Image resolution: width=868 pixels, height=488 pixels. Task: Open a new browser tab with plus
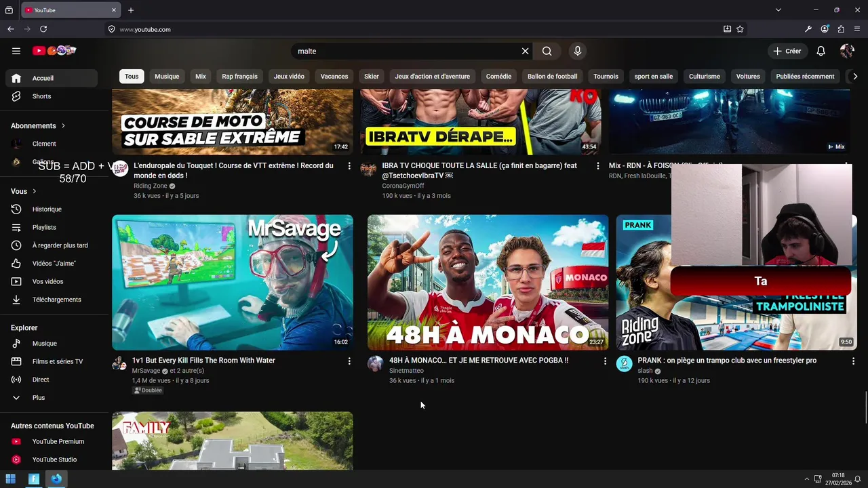point(131,10)
